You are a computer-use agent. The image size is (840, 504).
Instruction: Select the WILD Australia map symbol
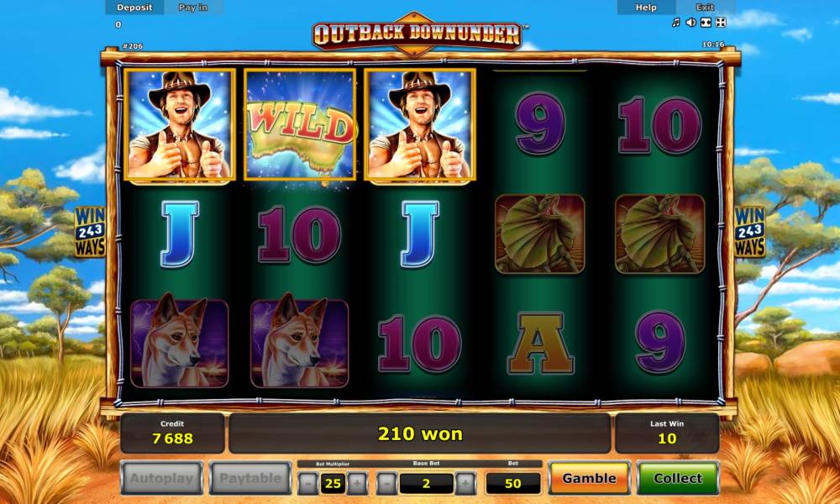click(300, 124)
